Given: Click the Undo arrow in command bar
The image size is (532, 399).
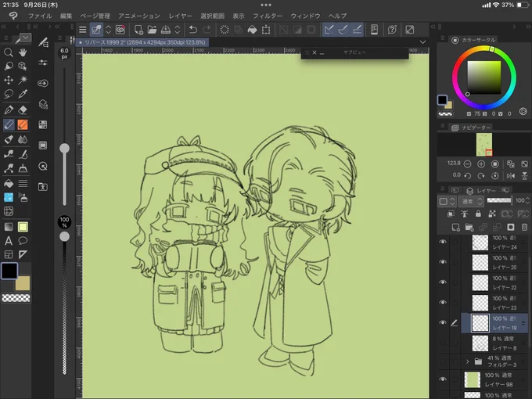Looking at the screenshot, I should tap(193, 30).
